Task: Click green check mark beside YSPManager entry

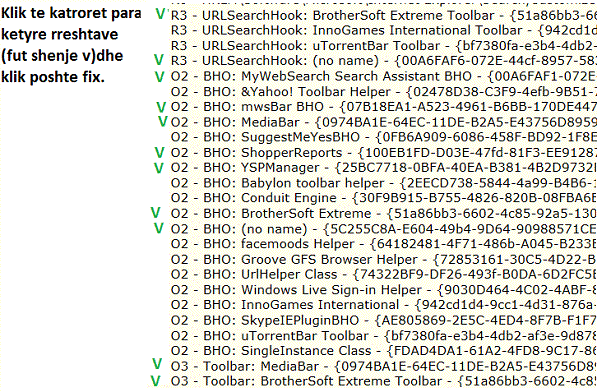Action: [158, 168]
